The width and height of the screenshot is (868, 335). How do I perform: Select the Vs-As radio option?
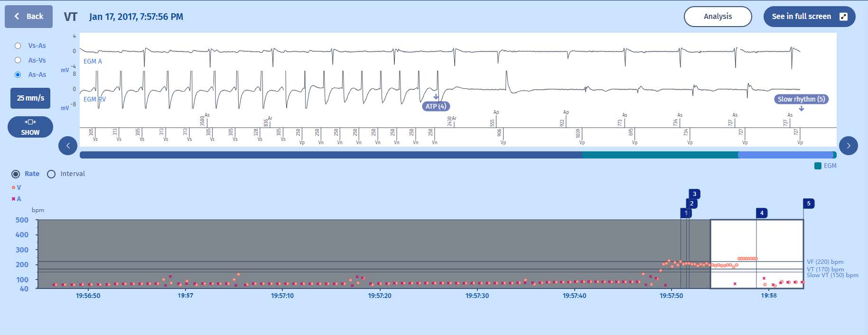18,46
